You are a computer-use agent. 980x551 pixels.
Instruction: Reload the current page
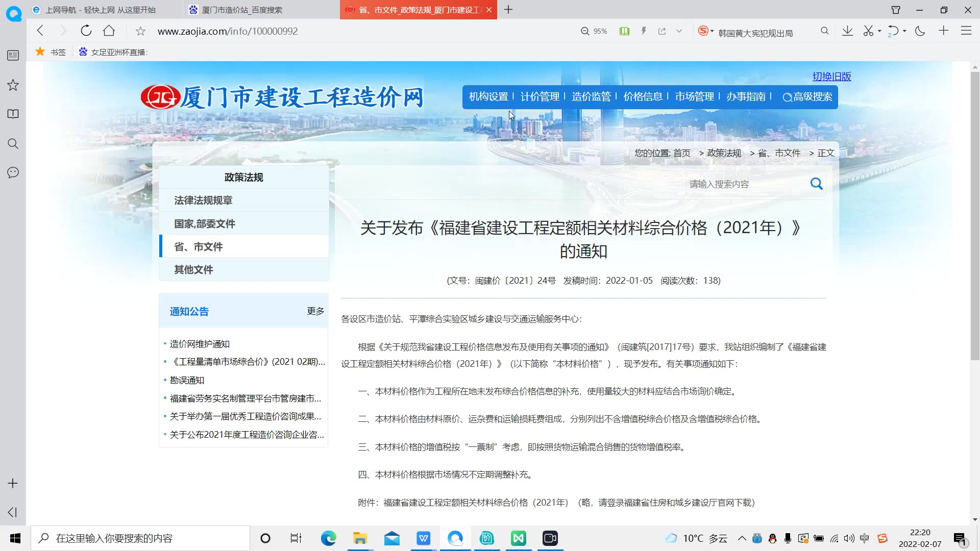tap(86, 31)
